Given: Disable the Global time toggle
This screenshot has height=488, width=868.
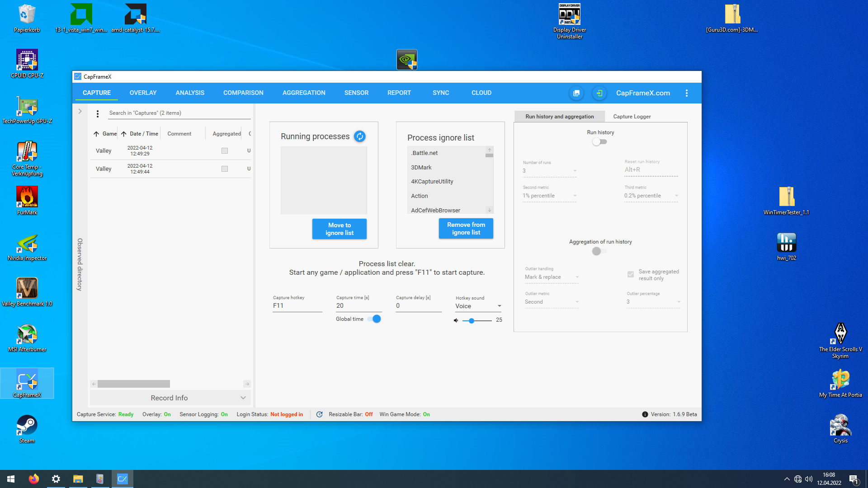Looking at the screenshot, I should click(374, 319).
